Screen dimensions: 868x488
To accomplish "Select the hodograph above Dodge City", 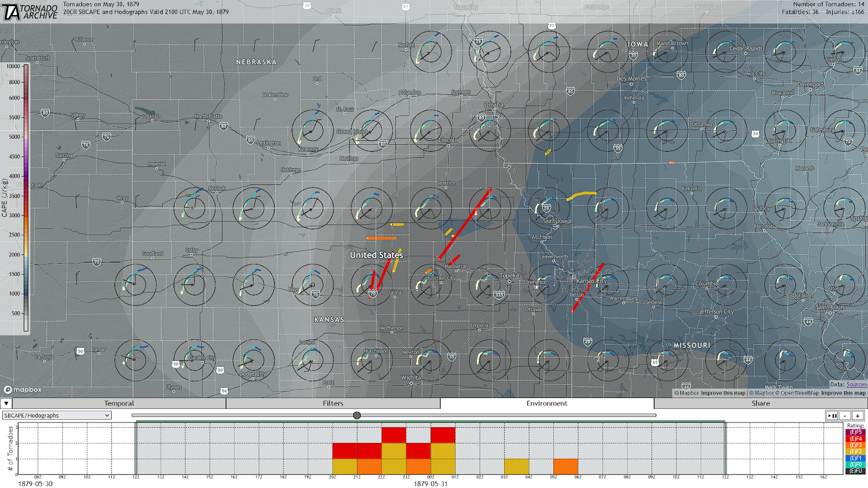I will point(253,361).
